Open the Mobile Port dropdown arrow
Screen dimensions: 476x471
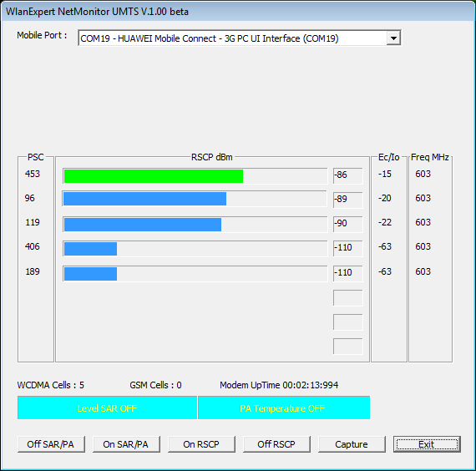click(x=393, y=38)
